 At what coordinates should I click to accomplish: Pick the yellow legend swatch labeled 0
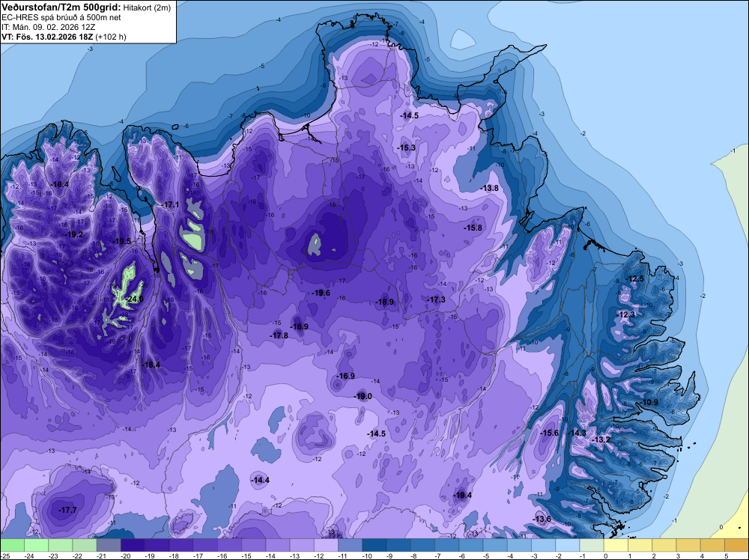(616, 545)
